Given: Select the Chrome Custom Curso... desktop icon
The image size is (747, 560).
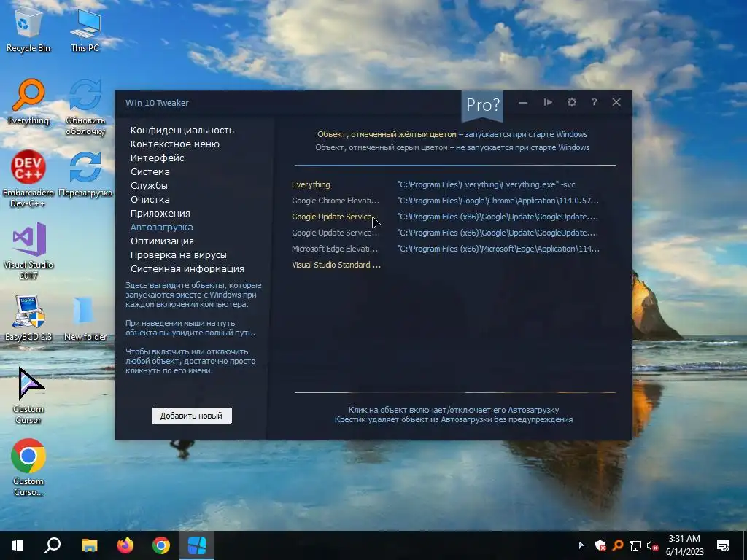Looking at the screenshot, I should tap(28, 467).
